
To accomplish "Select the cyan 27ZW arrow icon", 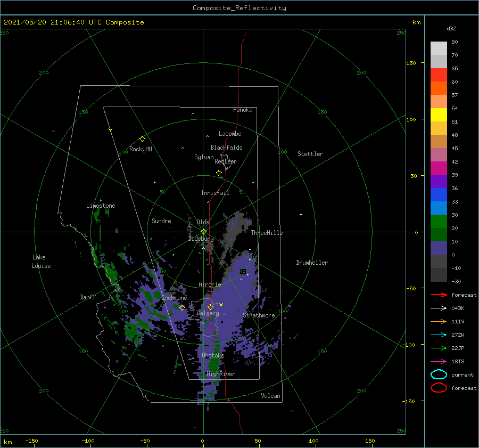I will 439,335.
